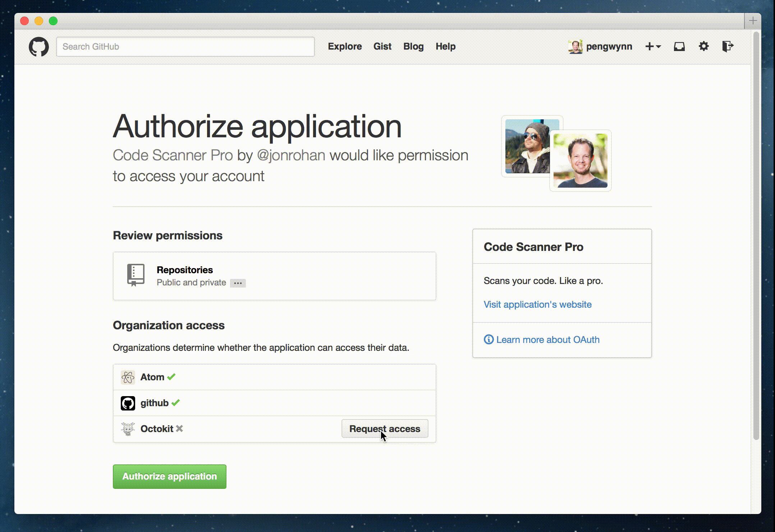The width and height of the screenshot is (775, 532).
Task: Click the Octokit organization avatar
Action: [128, 429]
